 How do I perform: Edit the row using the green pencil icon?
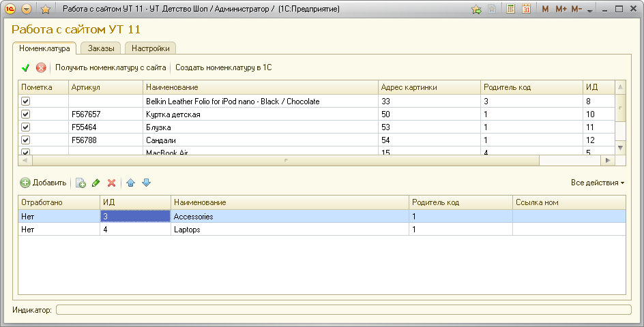coord(96,183)
